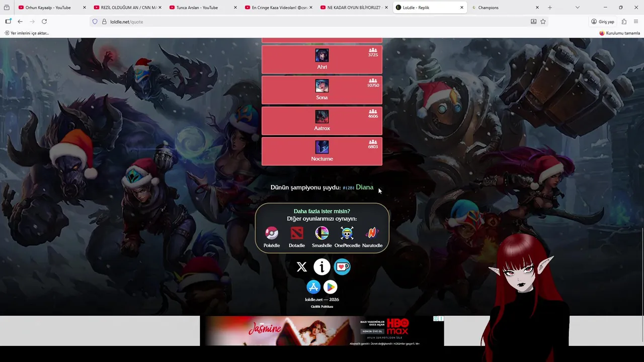644x362 pixels.
Task: Click the Giriş yap sign-in button
Action: (603, 22)
